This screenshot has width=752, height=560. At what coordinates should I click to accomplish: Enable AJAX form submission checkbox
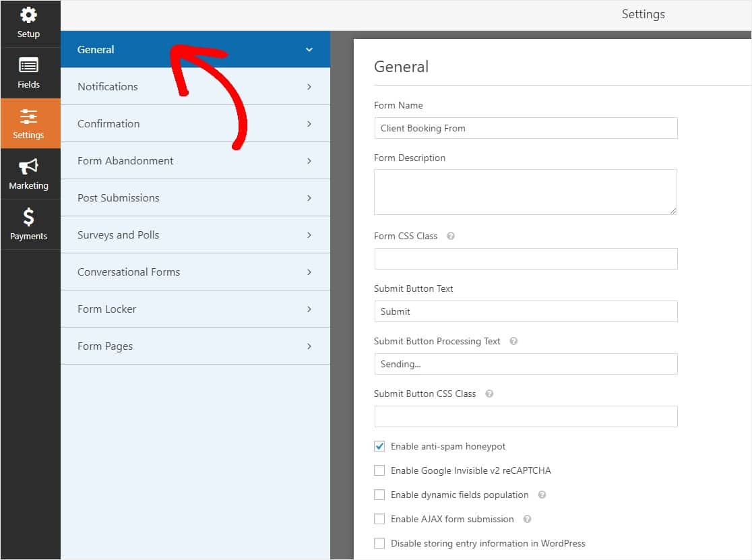click(379, 519)
